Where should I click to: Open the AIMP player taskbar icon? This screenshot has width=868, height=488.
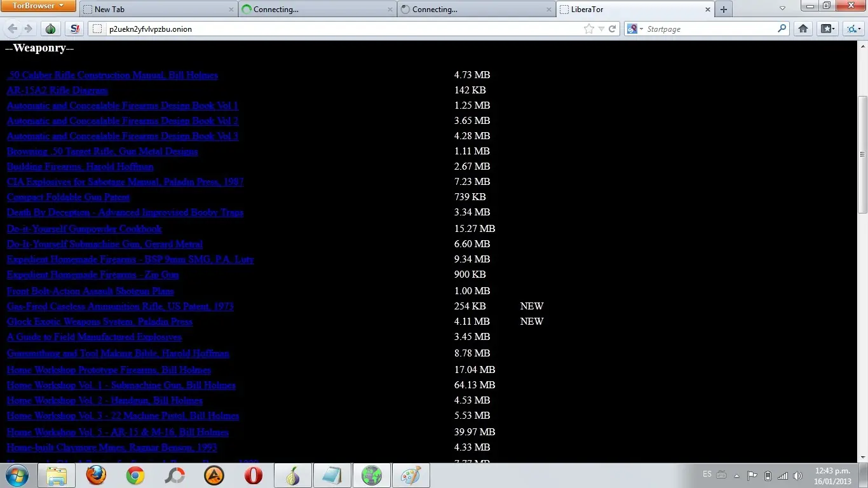tap(214, 475)
